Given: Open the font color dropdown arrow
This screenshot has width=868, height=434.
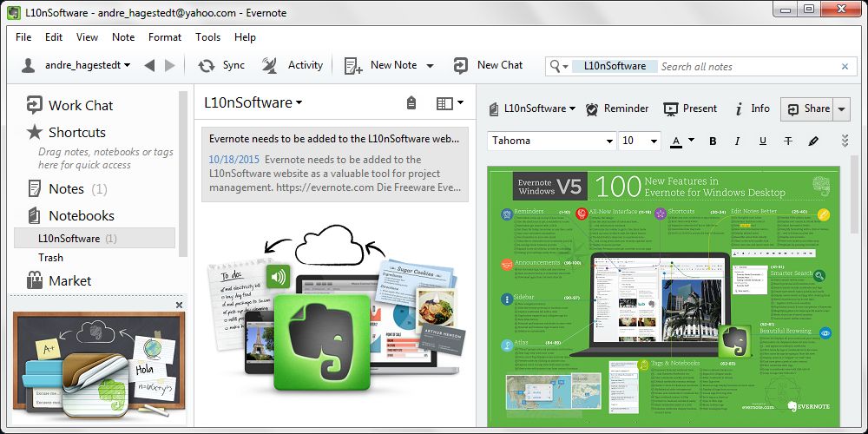Looking at the screenshot, I should (x=691, y=140).
